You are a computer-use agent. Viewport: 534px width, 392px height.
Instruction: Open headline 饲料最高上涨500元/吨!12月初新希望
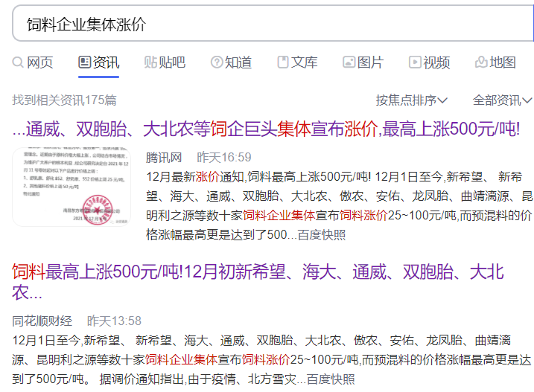pos(258,282)
